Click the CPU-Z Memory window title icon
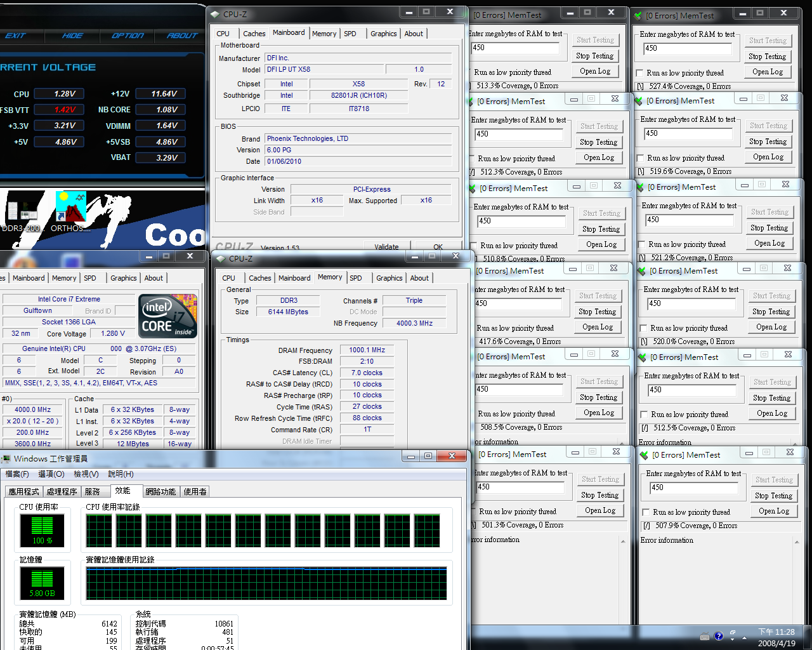 (x=221, y=258)
